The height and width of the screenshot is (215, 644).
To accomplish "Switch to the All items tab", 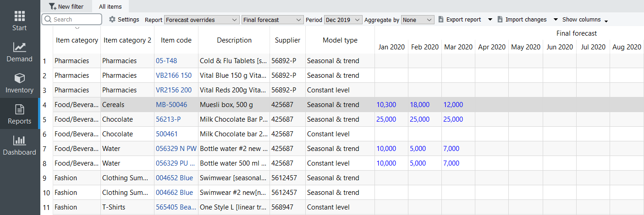I will tap(110, 6).
